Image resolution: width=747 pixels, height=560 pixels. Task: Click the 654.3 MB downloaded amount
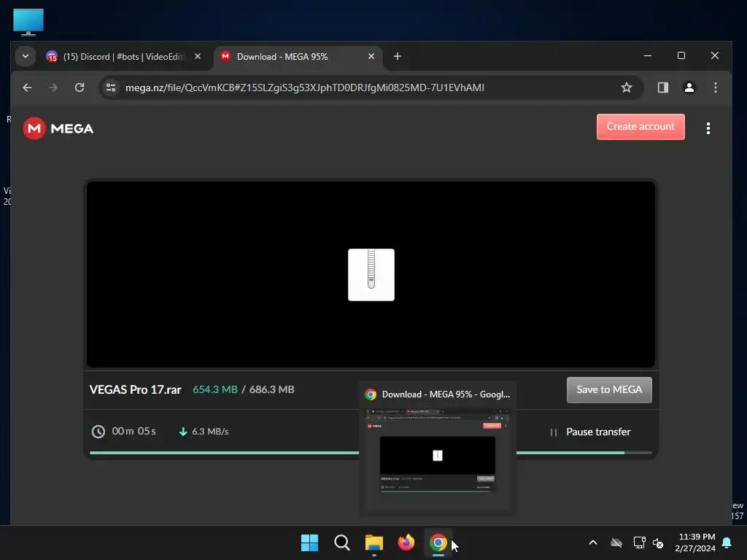[215, 389]
